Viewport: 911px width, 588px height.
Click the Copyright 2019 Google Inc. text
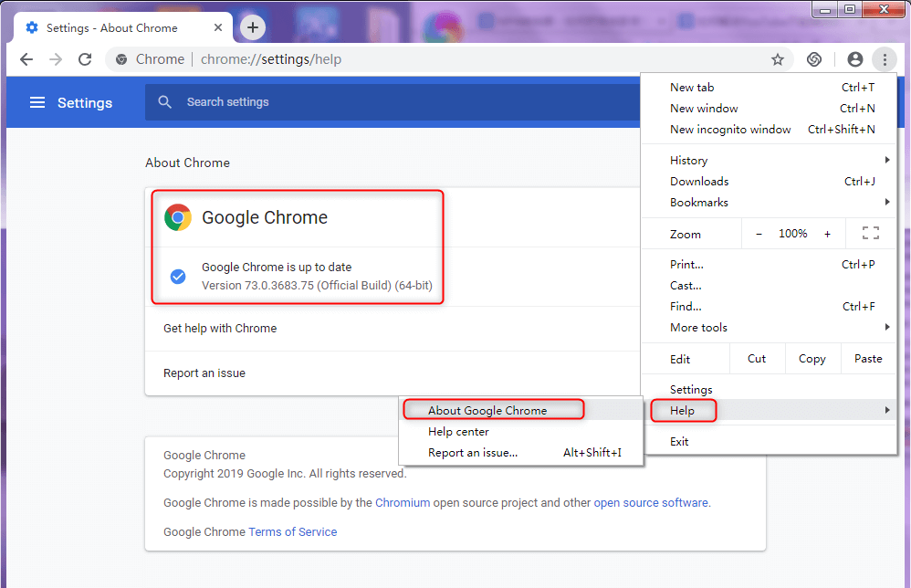coord(286,474)
